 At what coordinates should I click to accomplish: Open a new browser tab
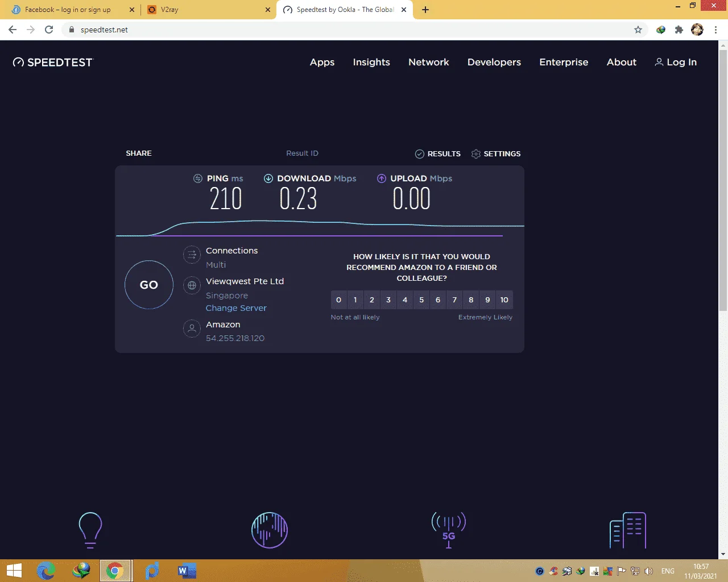pyautogui.click(x=425, y=10)
